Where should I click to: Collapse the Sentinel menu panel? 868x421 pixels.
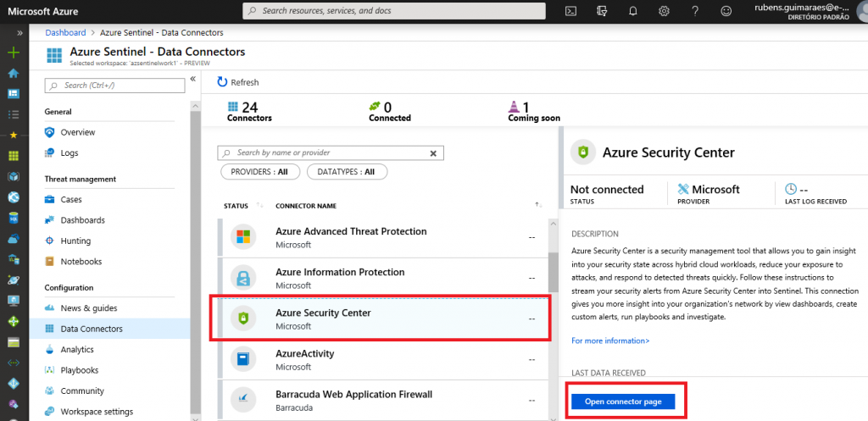click(192, 79)
